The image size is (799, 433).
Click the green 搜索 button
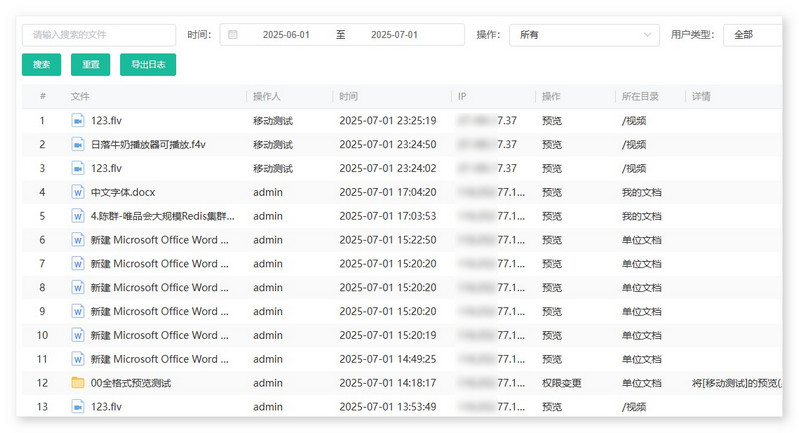[41, 65]
